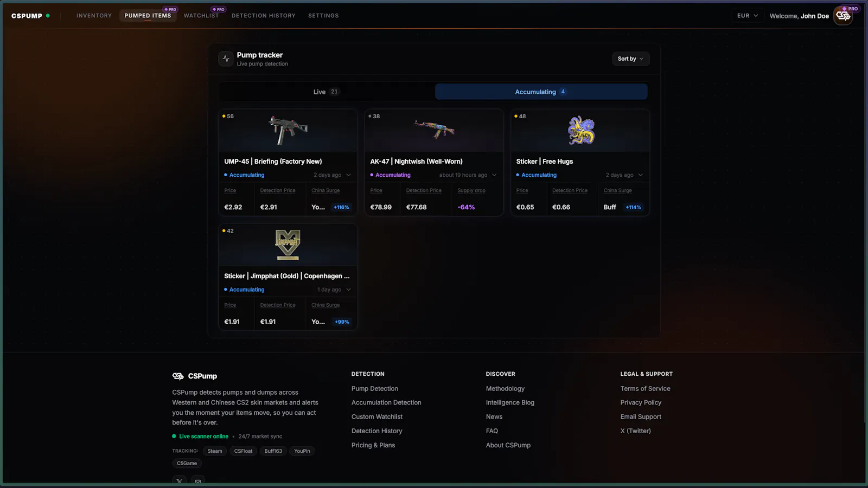Expand the UMP-45 Briefing card chevron
The height and width of the screenshot is (488, 868).
(348, 175)
